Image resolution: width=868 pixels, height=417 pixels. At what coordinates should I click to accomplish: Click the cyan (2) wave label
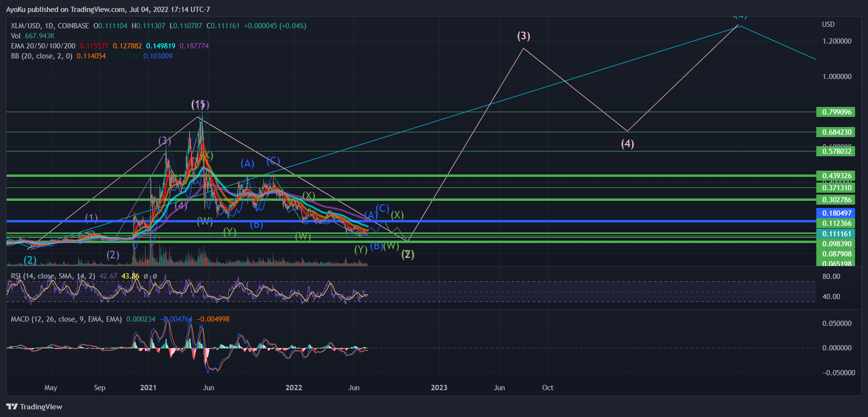(30, 260)
